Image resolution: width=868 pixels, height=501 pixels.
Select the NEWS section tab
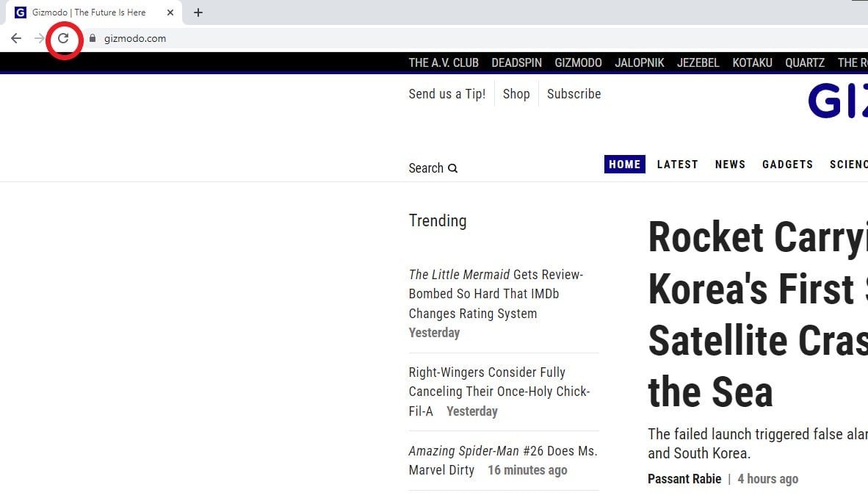(730, 165)
